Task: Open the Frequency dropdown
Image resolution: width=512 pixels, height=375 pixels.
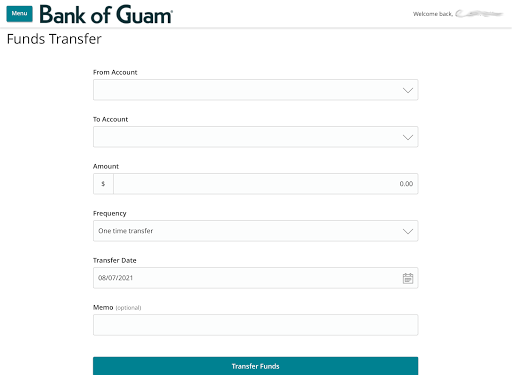Action: coord(255,231)
